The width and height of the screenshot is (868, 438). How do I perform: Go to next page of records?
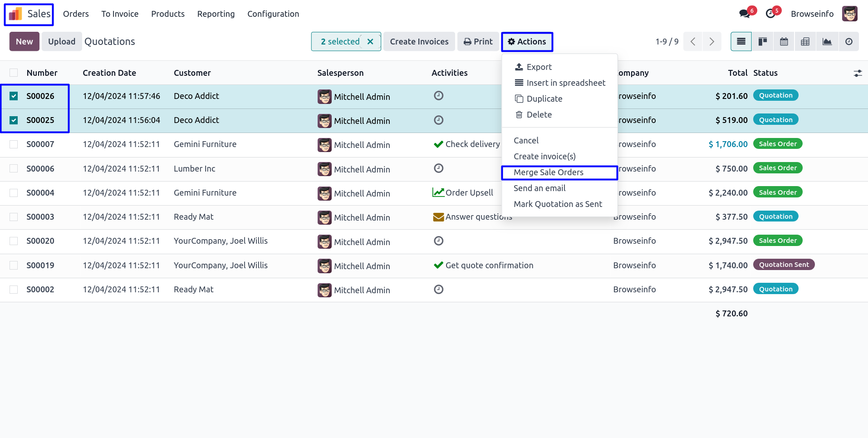pos(712,42)
